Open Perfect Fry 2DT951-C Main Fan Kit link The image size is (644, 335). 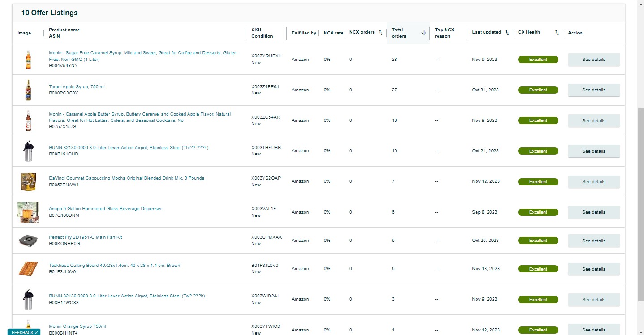(85, 237)
